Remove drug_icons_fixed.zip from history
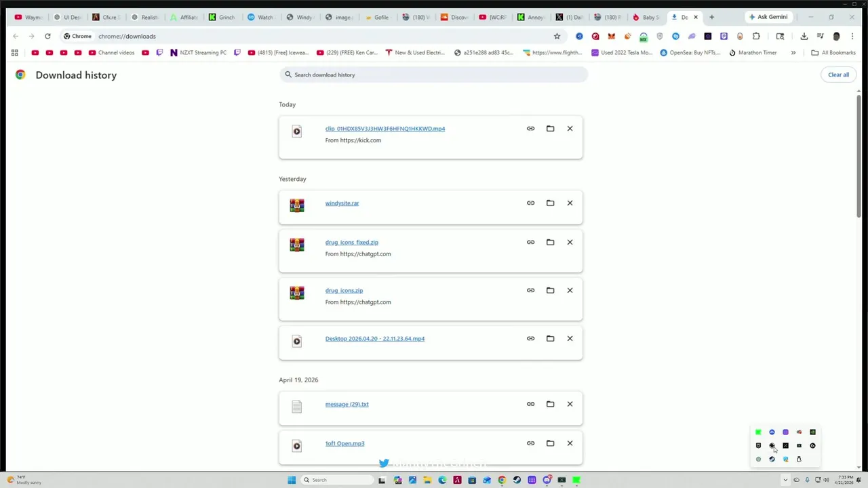 click(570, 242)
